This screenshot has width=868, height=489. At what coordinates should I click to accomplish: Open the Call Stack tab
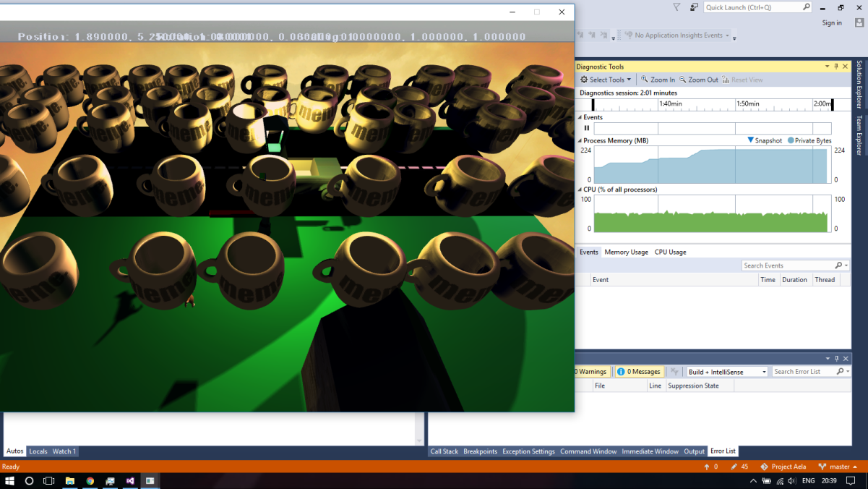tap(444, 451)
